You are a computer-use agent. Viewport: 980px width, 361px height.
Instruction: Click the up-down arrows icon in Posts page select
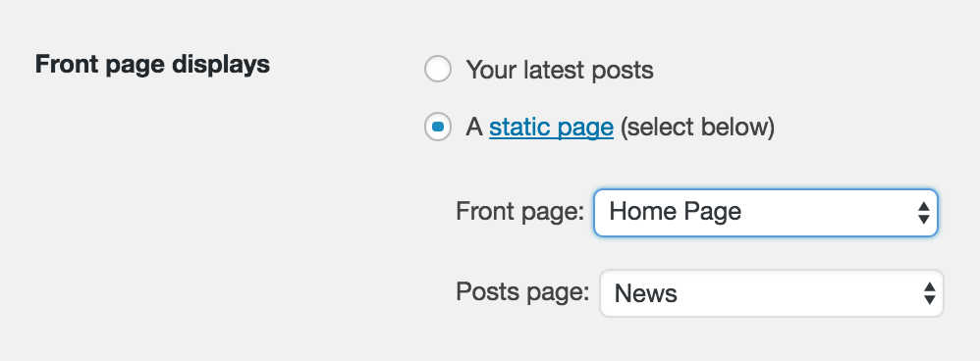click(929, 293)
